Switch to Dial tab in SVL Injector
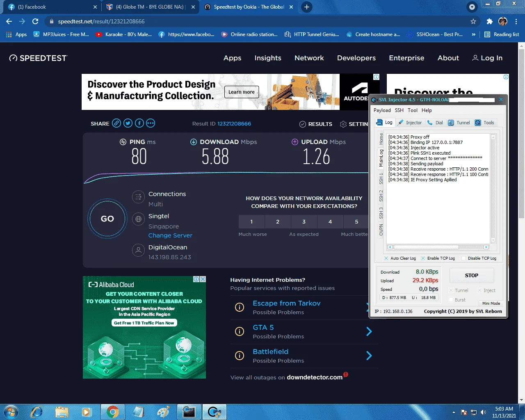 click(x=435, y=123)
